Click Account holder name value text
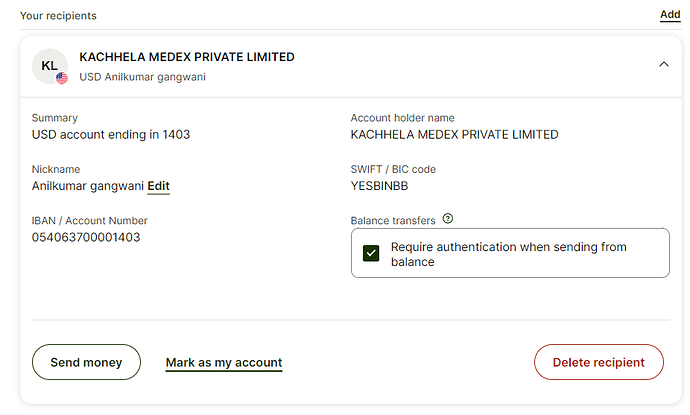Image resolution: width=690 pixels, height=415 pixels. (455, 135)
